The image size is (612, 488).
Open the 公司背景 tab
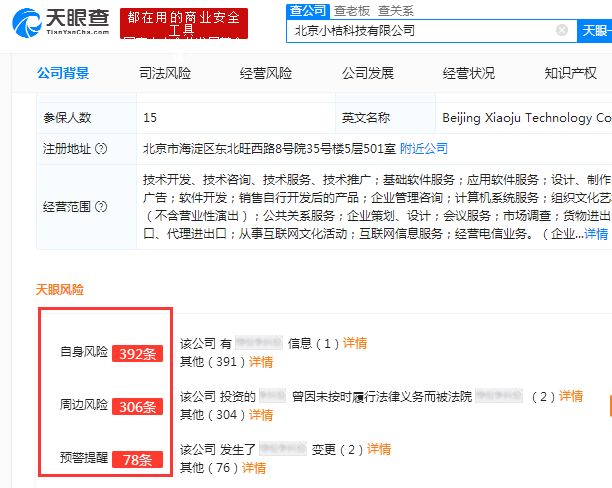[63, 73]
